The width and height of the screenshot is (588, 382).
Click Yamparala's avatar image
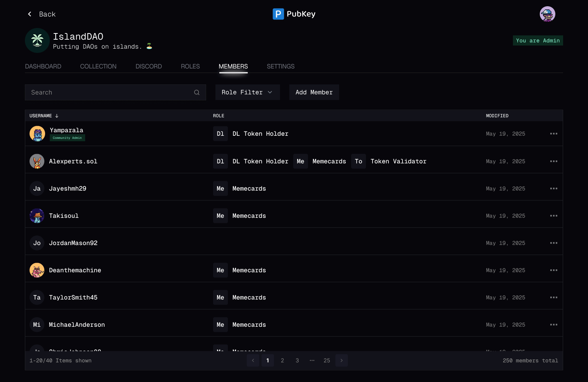click(x=37, y=134)
